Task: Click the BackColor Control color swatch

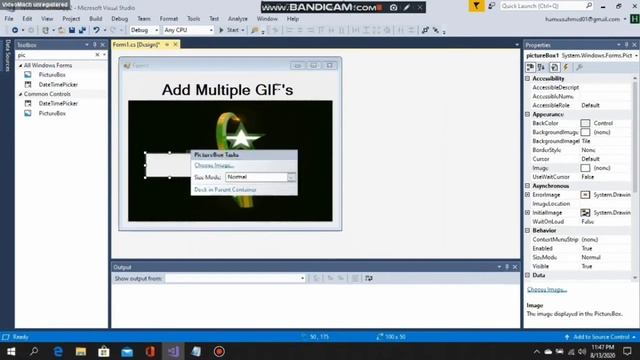Action: (585, 123)
